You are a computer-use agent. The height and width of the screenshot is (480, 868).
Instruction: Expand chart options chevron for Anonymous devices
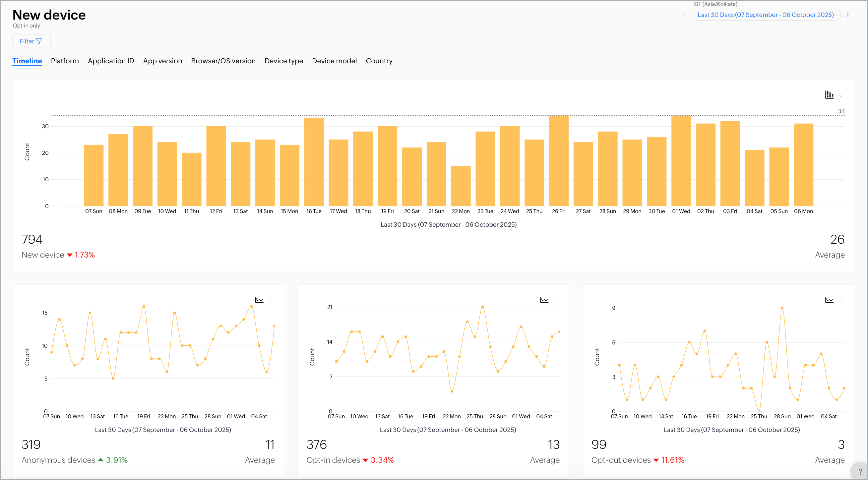coord(271,301)
